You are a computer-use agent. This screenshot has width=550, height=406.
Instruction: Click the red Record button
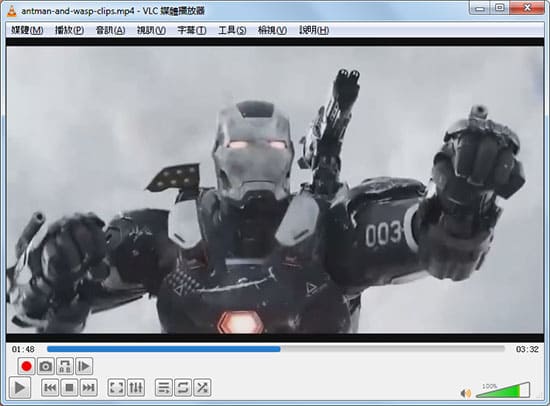click(26, 366)
